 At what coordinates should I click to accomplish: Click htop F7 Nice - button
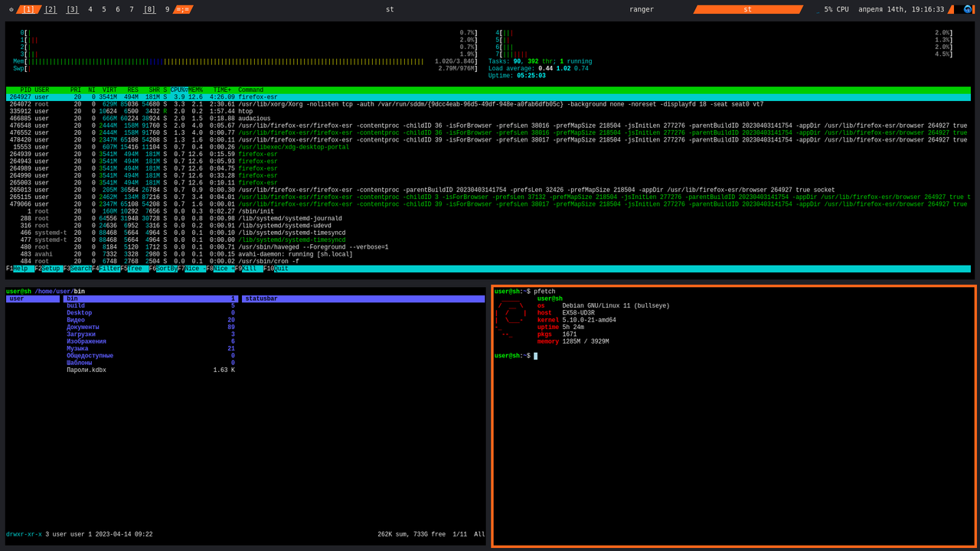point(192,269)
